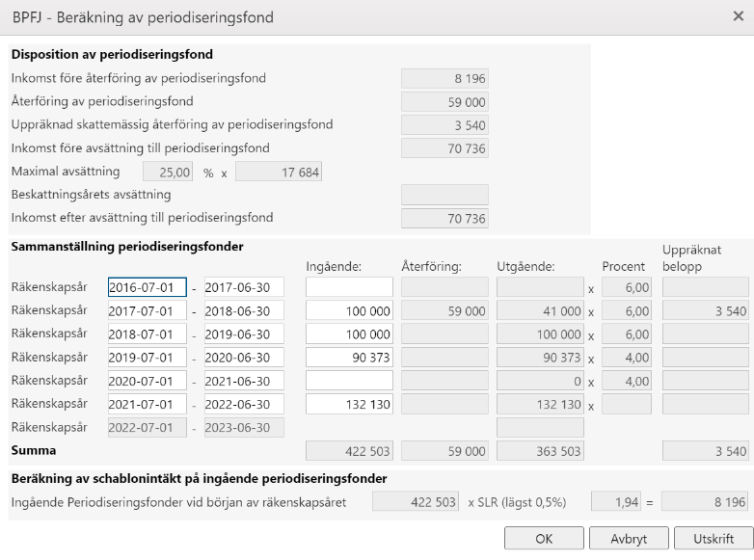Edit Ingående amount 90 373

[x=349, y=358]
